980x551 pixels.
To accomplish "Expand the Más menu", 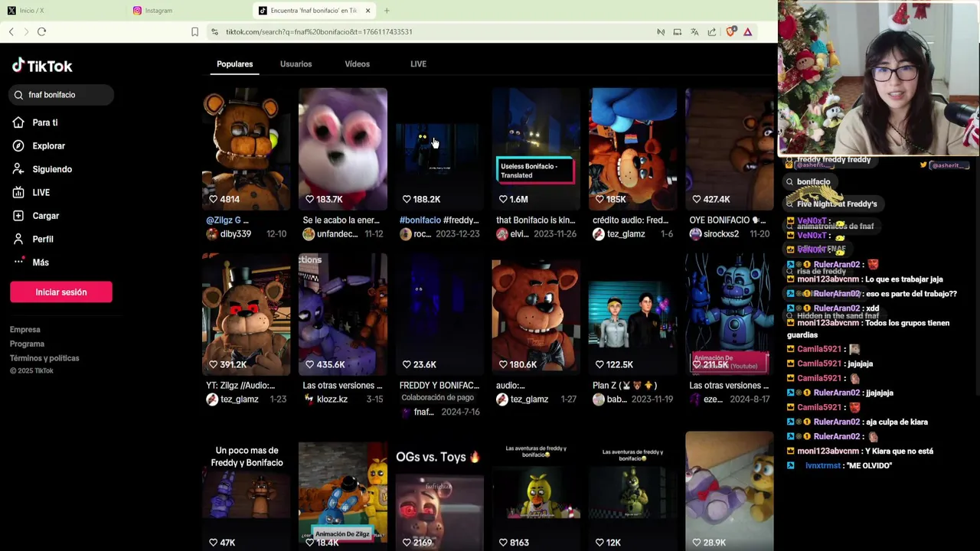I will click(41, 262).
